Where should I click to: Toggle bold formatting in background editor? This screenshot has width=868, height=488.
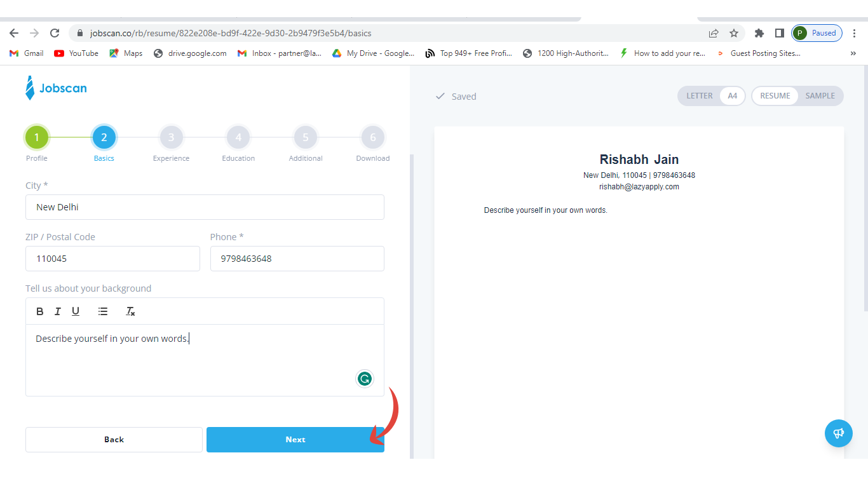(40, 311)
